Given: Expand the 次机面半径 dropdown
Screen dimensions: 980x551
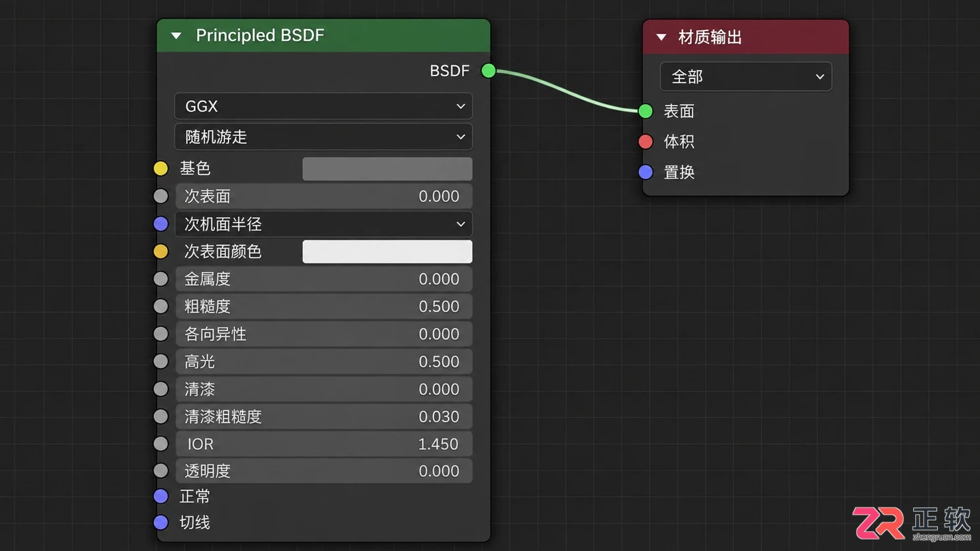Looking at the screenshot, I should (x=323, y=224).
